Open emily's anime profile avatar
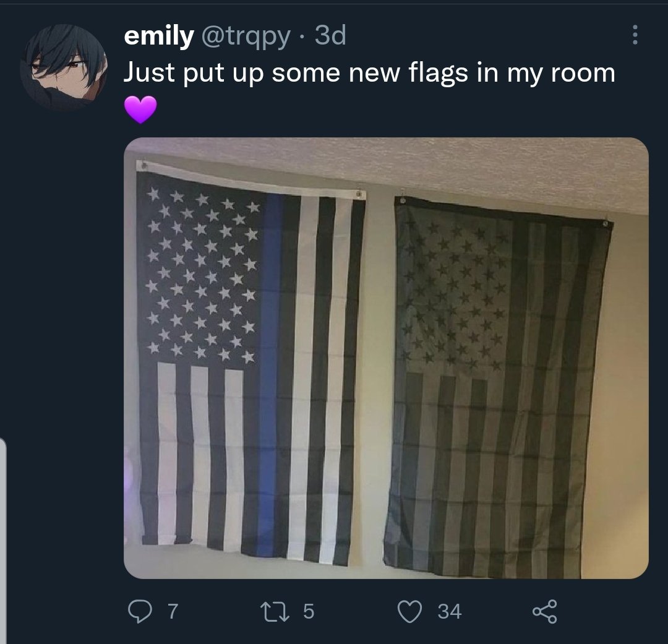Image resolution: width=668 pixels, height=644 pixels. (64, 67)
